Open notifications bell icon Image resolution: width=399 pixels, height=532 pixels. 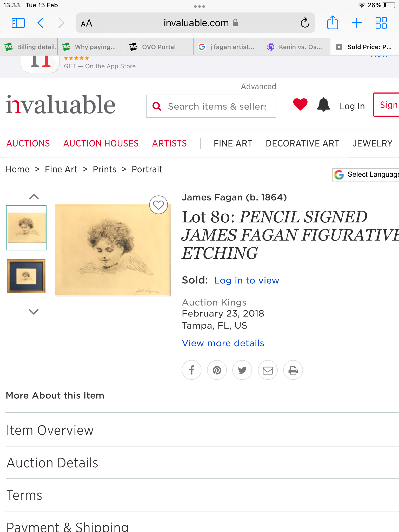point(323,105)
